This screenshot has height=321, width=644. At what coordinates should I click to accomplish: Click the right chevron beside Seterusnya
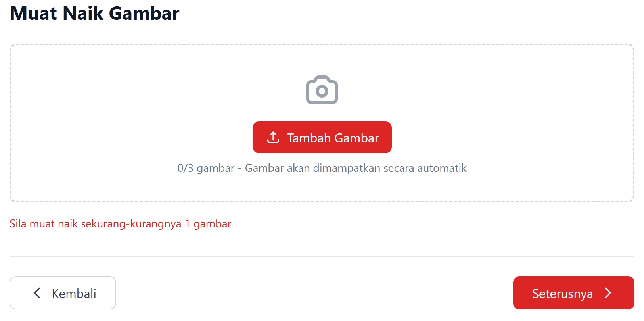[608, 293]
